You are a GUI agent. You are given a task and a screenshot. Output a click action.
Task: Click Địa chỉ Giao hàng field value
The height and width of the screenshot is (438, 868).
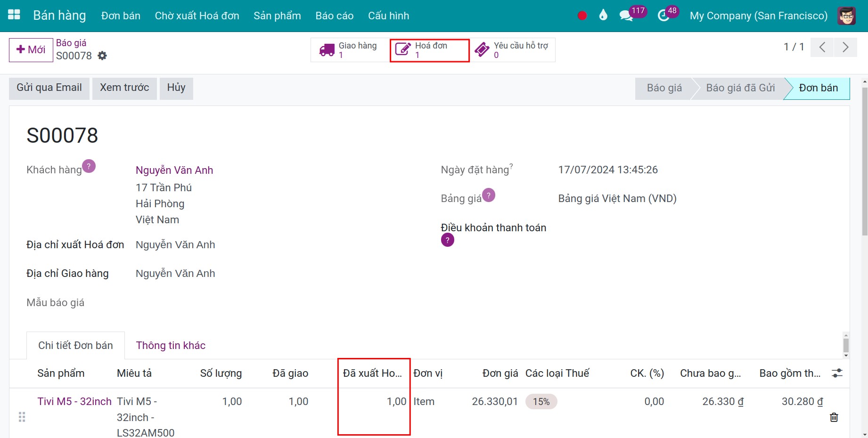coord(175,274)
